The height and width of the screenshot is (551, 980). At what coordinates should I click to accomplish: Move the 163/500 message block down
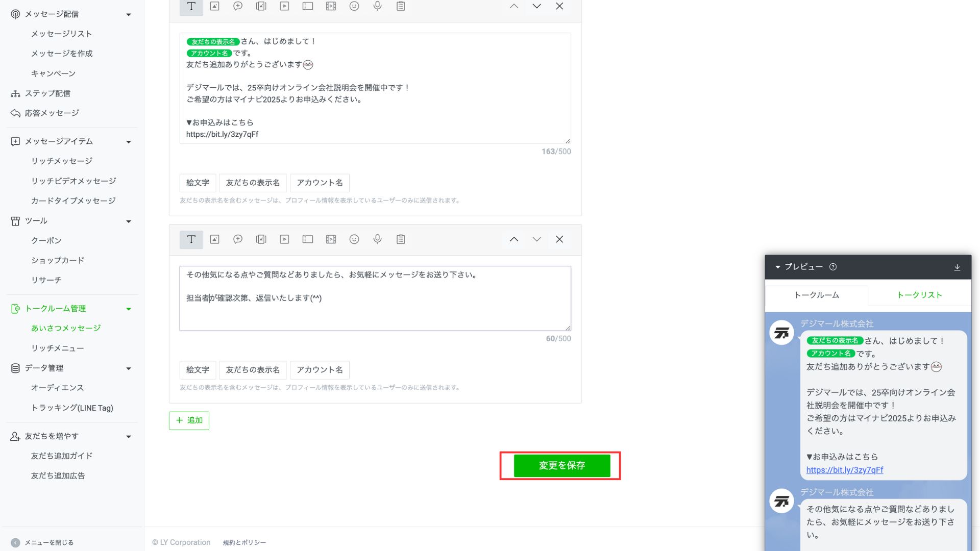tap(536, 6)
